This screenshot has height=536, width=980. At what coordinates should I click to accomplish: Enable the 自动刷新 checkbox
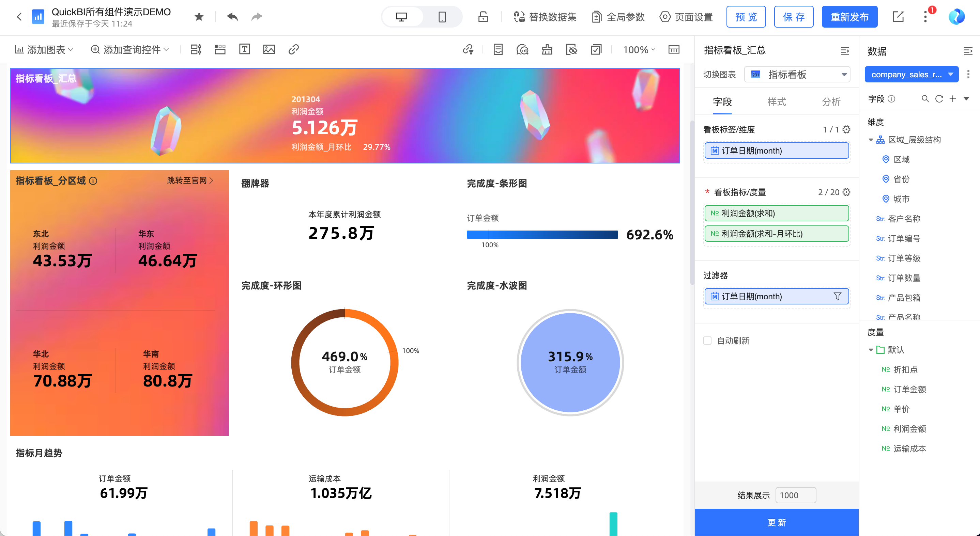click(707, 341)
